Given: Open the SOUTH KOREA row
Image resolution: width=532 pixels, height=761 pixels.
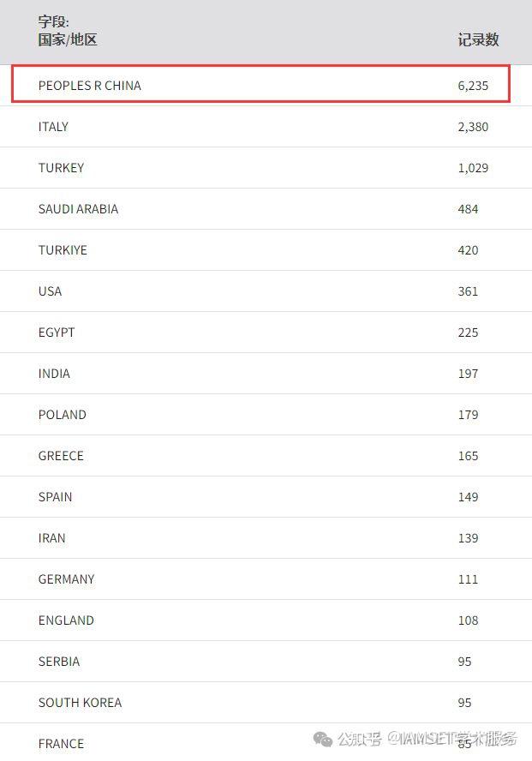Looking at the screenshot, I should 80,703.
